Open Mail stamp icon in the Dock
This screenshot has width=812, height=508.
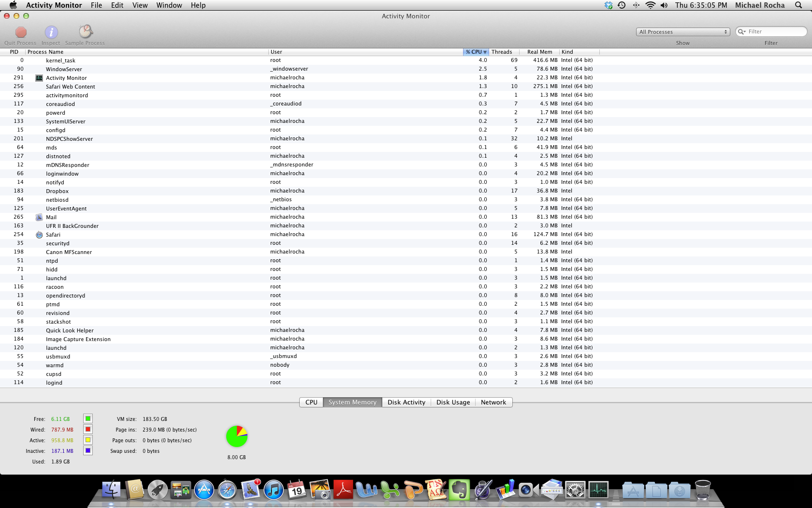(250, 490)
